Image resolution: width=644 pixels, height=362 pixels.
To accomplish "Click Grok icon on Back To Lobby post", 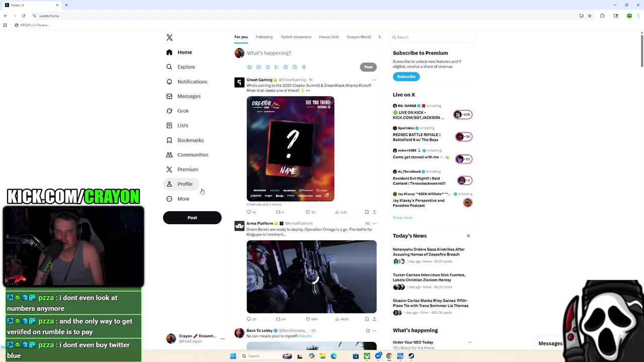I will pos(368,331).
